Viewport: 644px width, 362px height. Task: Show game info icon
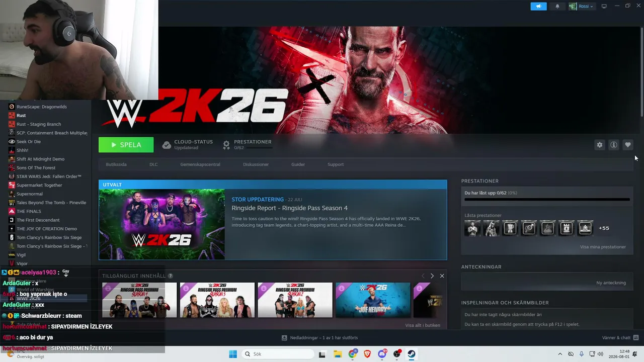(x=613, y=145)
